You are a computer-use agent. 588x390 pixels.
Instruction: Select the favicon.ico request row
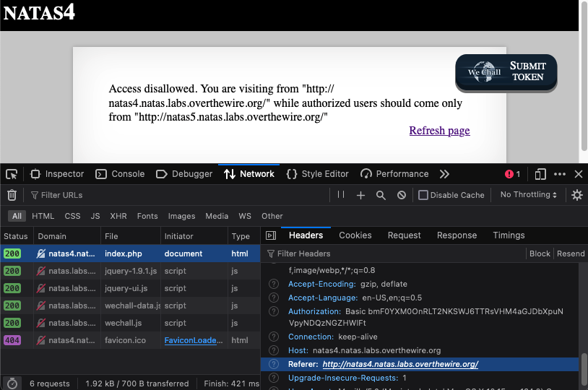click(x=130, y=340)
